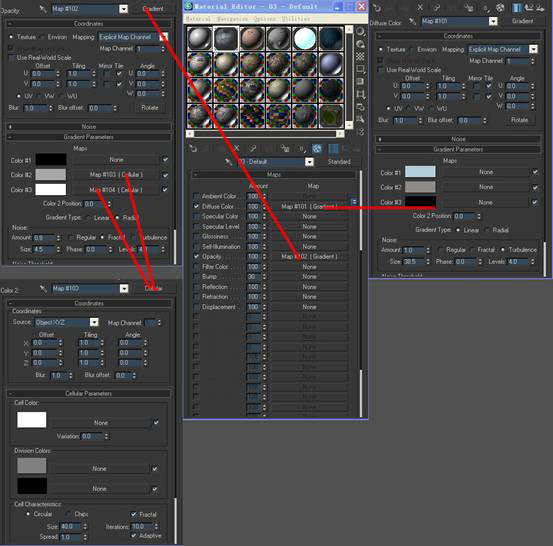Open Mapping dropdown in the Diffuse Color panel
This screenshot has width=553, height=546.
[x=533, y=49]
